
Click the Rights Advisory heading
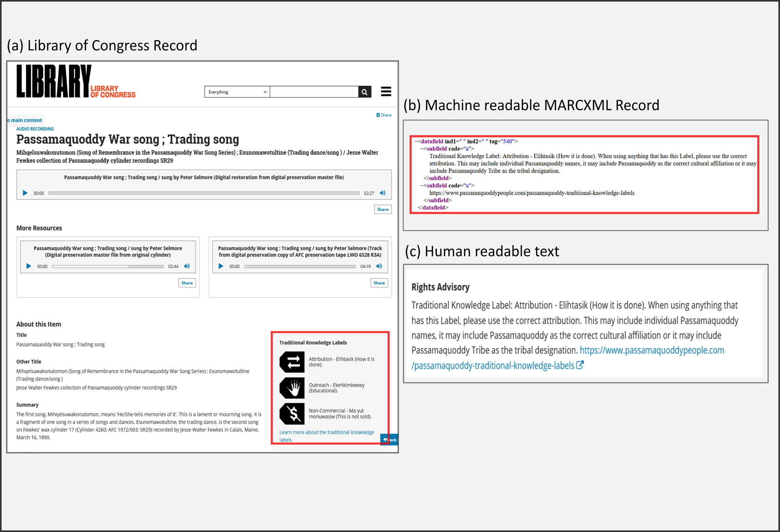pyautogui.click(x=440, y=287)
